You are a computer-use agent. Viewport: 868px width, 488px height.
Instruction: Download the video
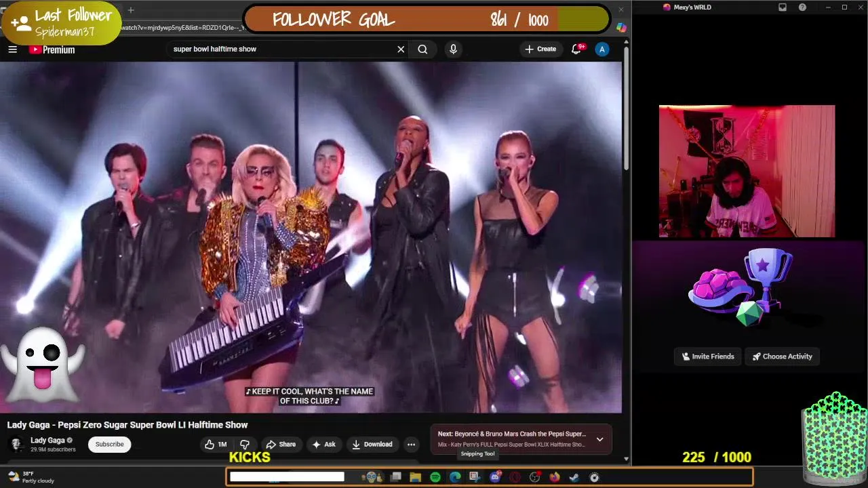click(x=372, y=445)
